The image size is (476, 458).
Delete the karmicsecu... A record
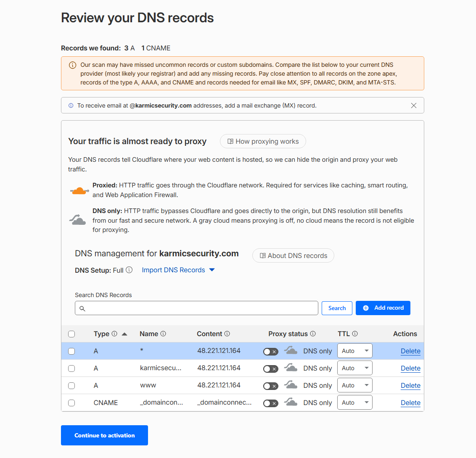pyautogui.click(x=410, y=369)
